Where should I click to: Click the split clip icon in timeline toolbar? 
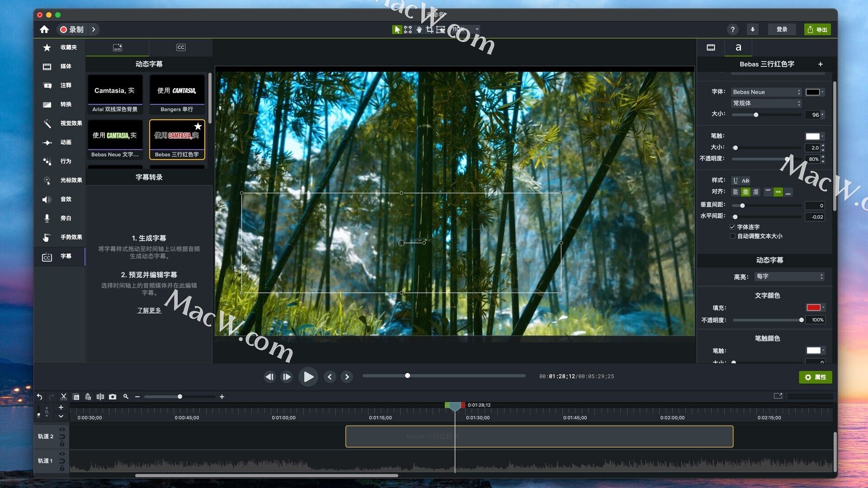pos(100,397)
